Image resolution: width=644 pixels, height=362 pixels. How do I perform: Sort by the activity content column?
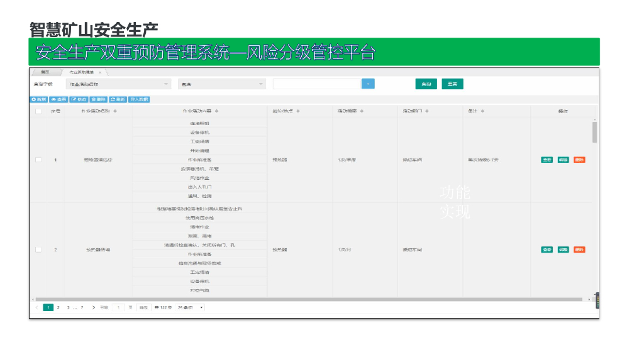click(x=216, y=111)
